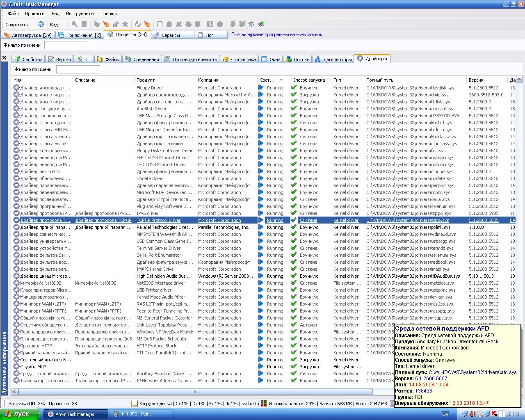Screen dimensions: 525x420
Task: Open the Файл menu
Action: 13,14
